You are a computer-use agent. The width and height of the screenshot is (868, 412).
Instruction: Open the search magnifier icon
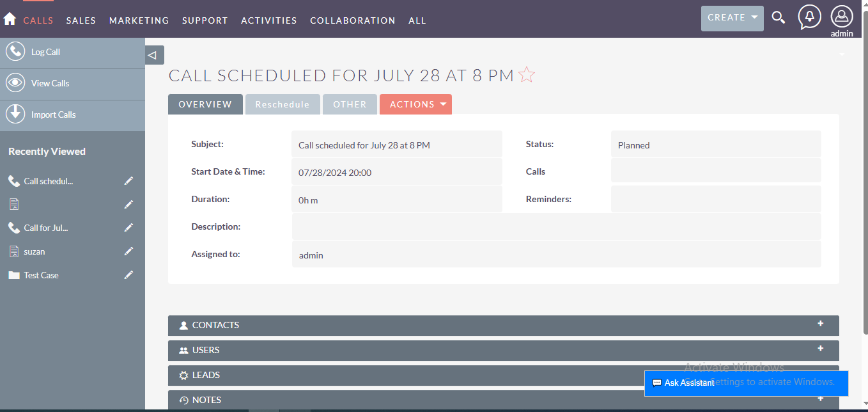[x=778, y=17]
